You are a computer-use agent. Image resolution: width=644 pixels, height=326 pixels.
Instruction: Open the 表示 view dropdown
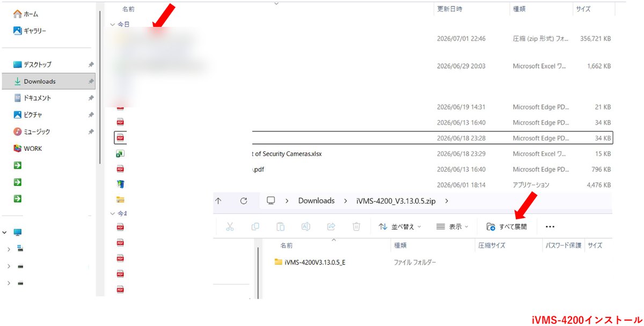[x=452, y=227]
